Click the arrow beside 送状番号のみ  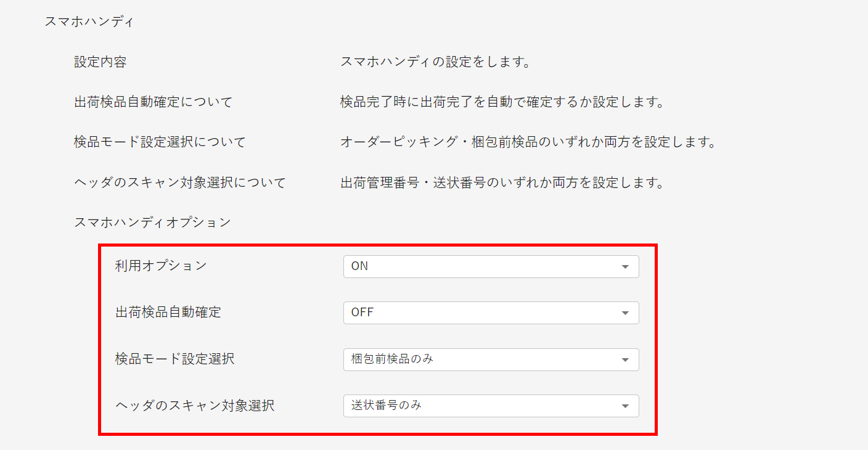point(626,406)
